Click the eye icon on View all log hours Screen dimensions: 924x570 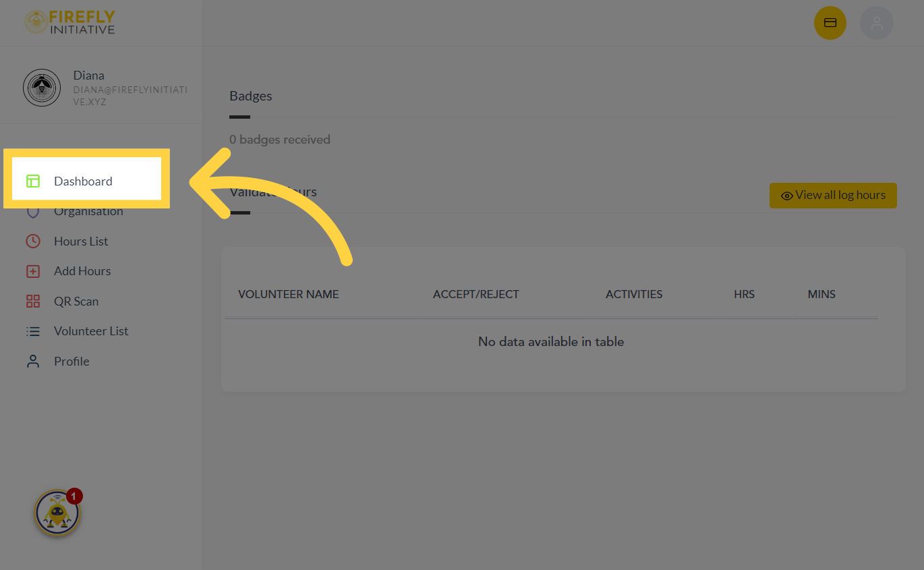[786, 195]
